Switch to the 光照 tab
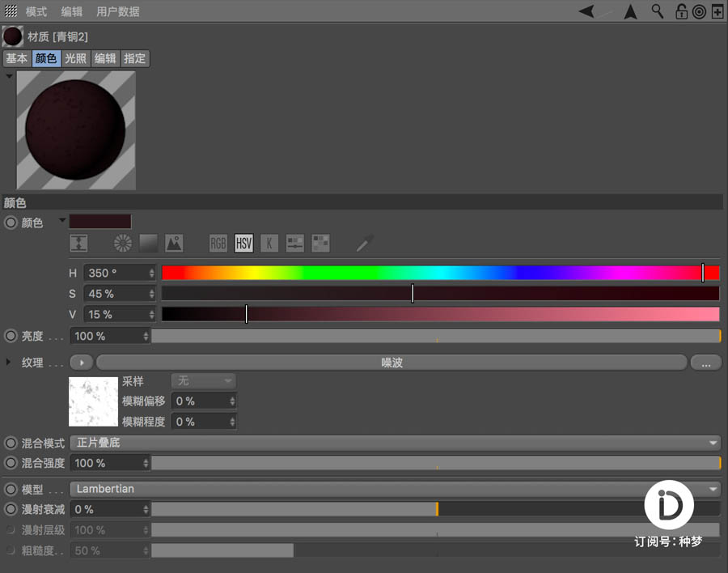Viewport: 728px width, 573px height. (x=75, y=58)
